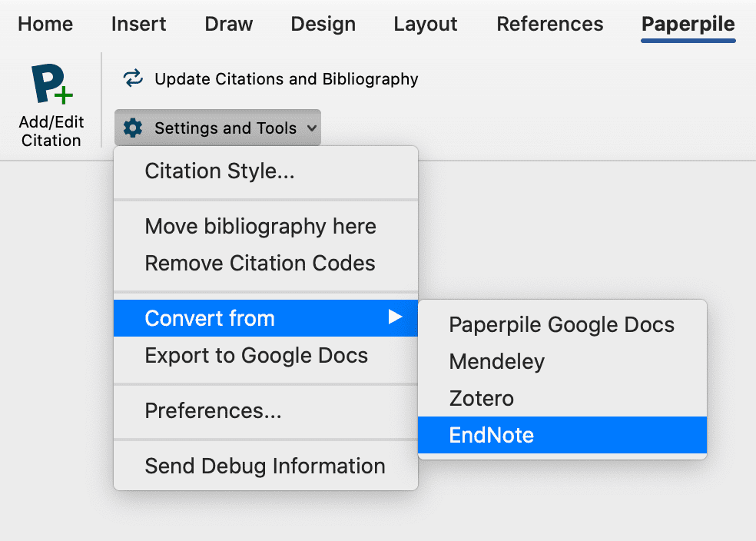Choose Zotero in the Convert from submenu
Image resolution: width=756 pixels, height=541 pixels.
482,398
